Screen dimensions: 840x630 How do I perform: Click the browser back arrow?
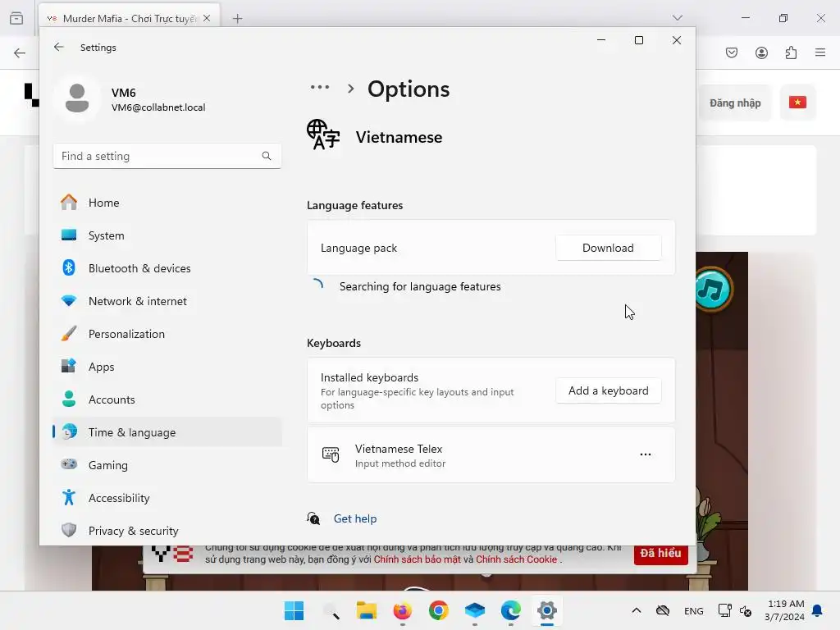point(20,52)
